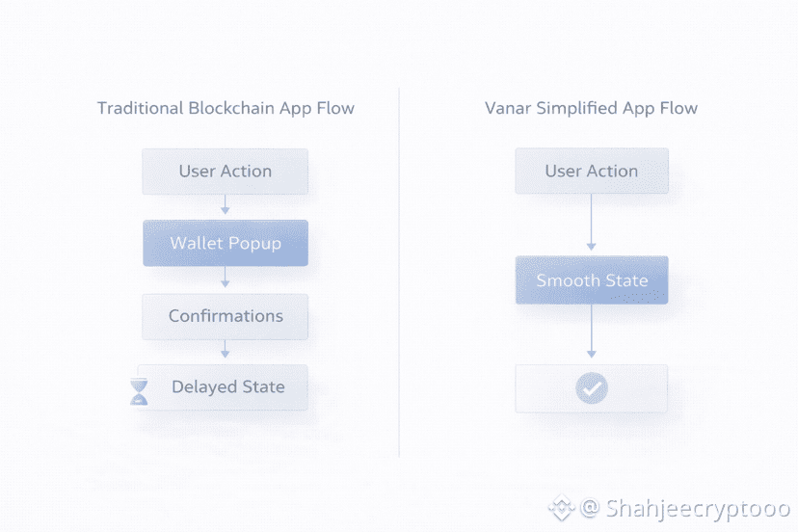Click the Binance logo in the watermark

561,507
